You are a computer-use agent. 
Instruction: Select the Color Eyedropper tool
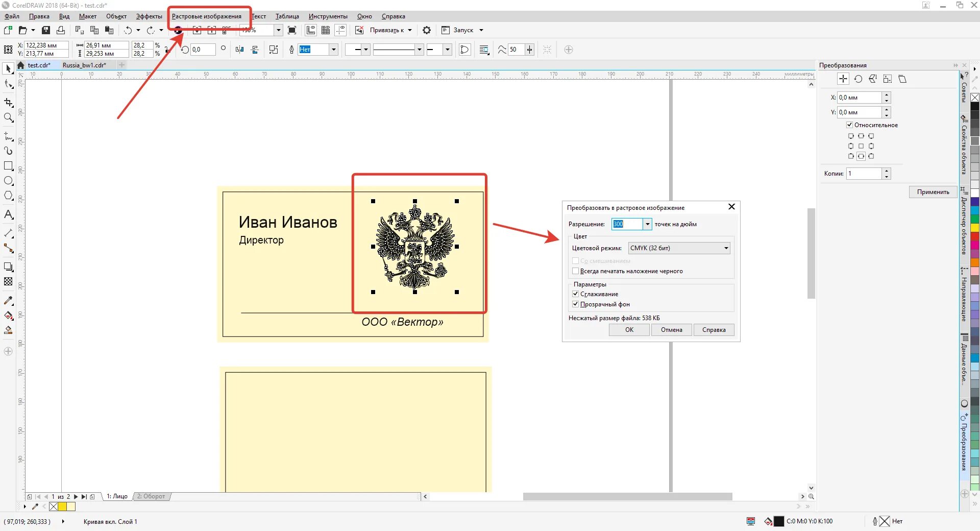tap(8, 300)
